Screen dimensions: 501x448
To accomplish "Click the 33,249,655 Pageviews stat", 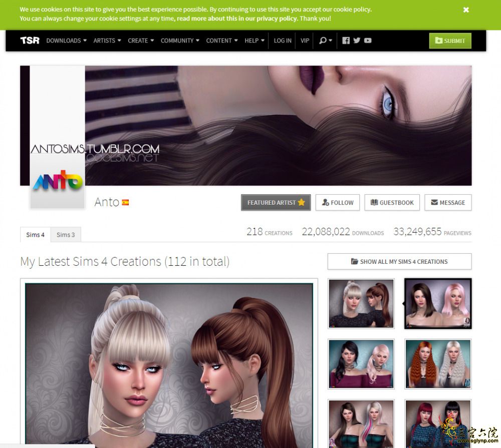I will tap(432, 232).
